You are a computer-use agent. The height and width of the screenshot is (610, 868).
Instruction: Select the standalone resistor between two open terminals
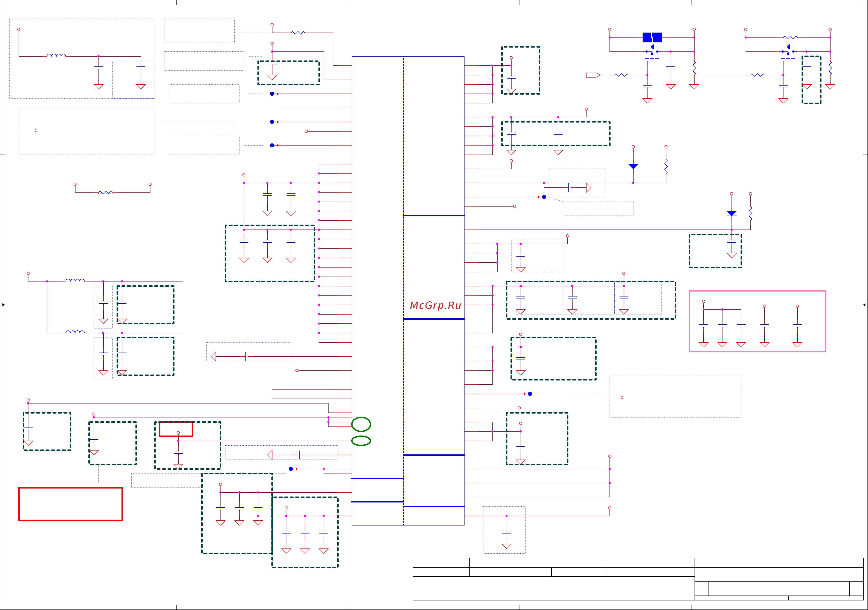(x=105, y=192)
